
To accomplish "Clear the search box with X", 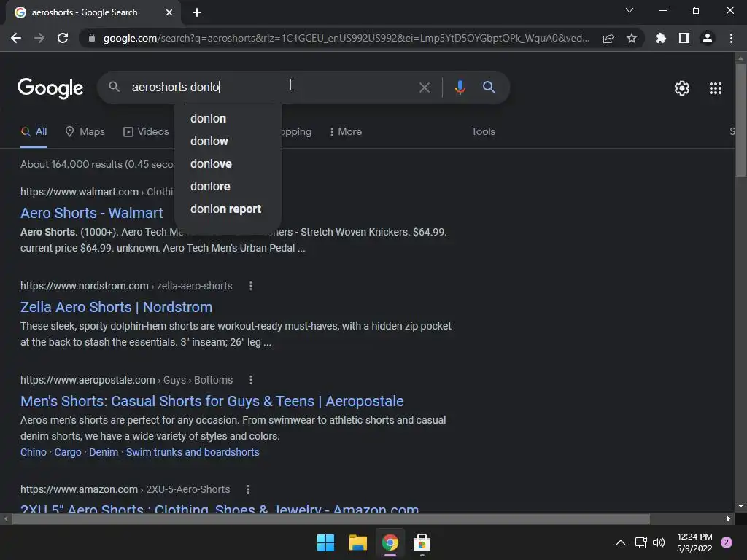I will tap(424, 87).
